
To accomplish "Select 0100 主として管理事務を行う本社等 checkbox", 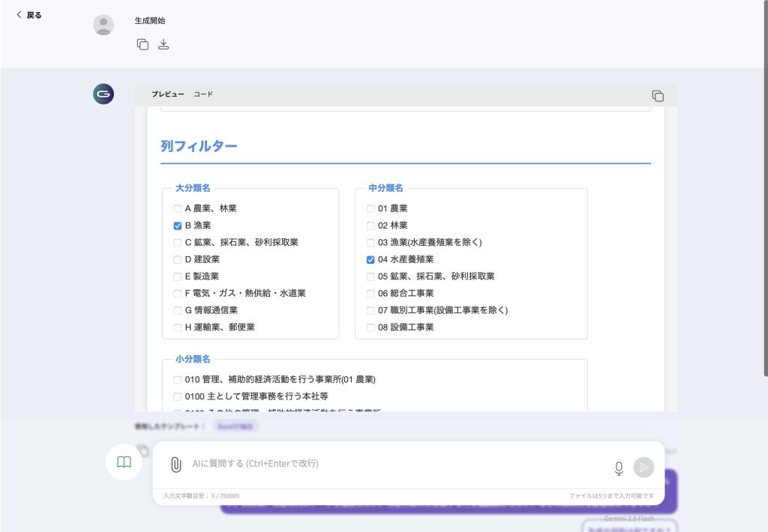I will pos(178,396).
